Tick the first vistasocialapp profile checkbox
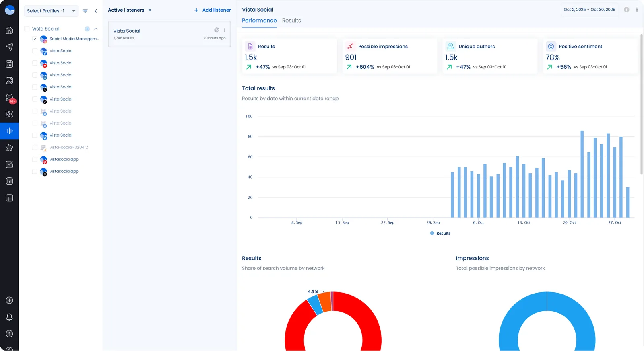The width and height of the screenshot is (644, 351). (35, 160)
